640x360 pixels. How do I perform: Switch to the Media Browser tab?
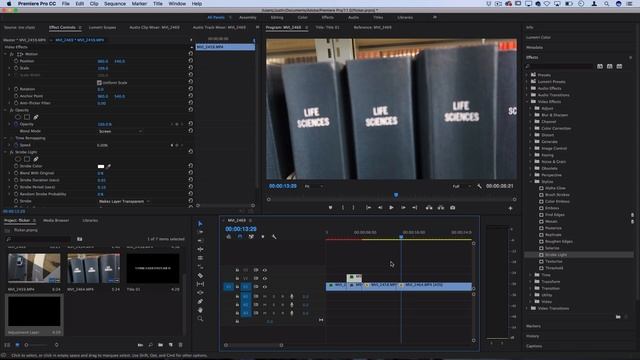click(x=56, y=220)
